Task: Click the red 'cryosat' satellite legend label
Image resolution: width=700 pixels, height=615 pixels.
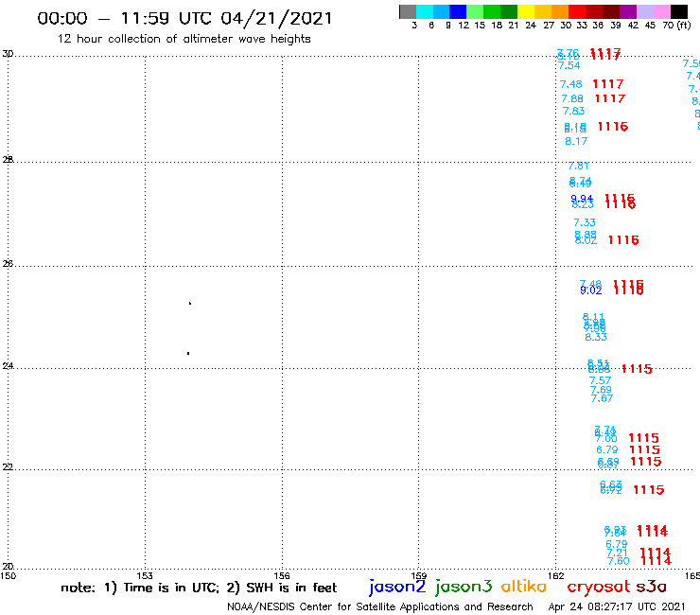Action: 599,588
